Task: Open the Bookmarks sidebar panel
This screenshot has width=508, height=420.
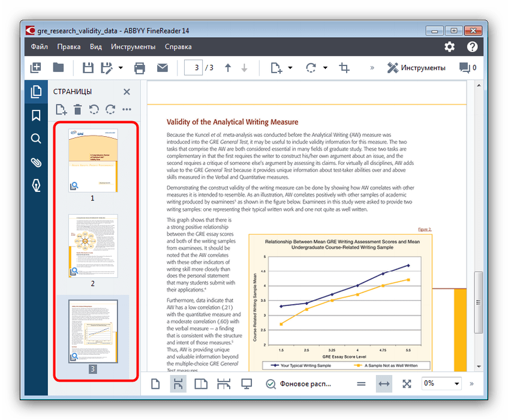Action: [x=36, y=115]
